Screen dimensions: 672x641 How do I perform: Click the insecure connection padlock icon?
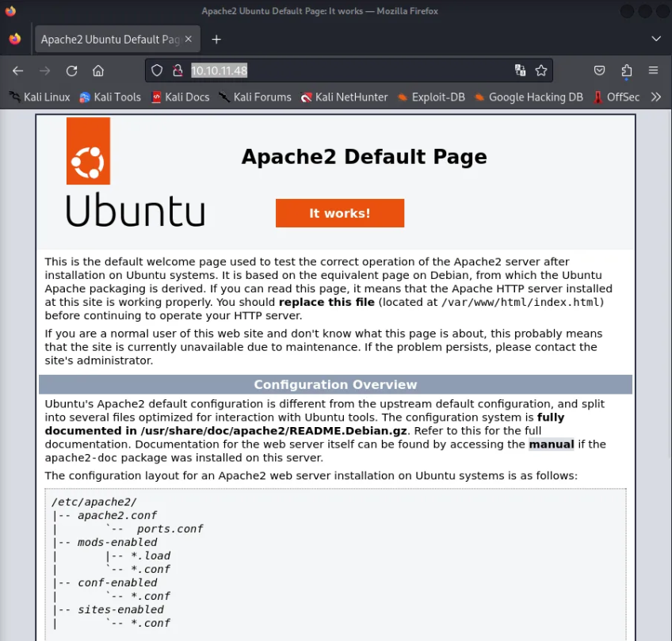pyautogui.click(x=178, y=71)
